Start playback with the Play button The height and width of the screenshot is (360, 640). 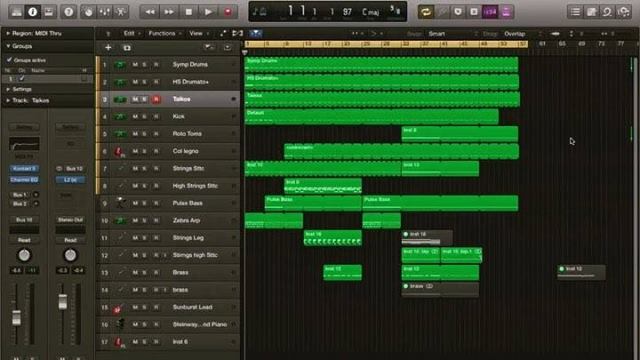[x=208, y=12]
